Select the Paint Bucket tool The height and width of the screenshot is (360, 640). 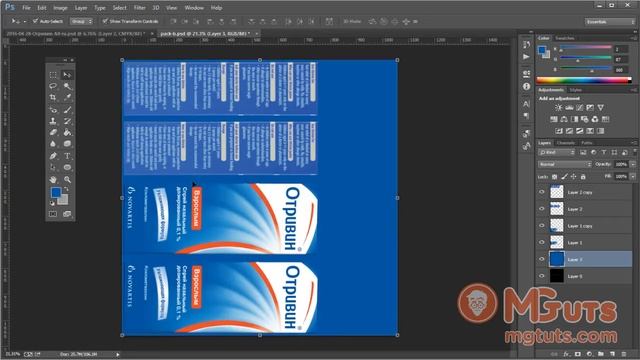pos(67,132)
